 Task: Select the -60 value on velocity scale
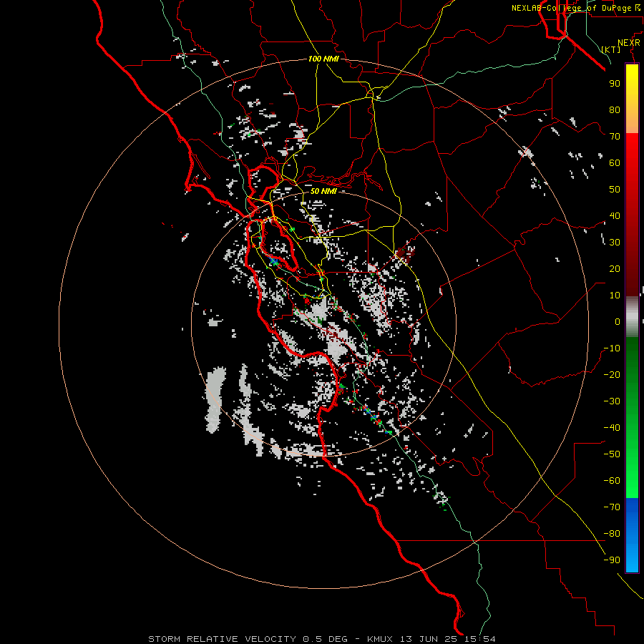coord(612,481)
